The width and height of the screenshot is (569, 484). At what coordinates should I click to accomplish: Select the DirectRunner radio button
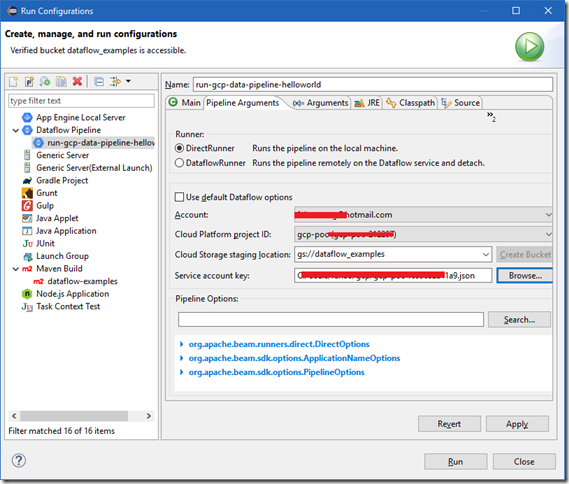(x=179, y=148)
